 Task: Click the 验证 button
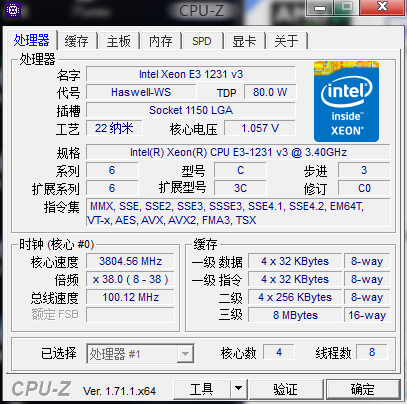pyautogui.click(x=286, y=389)
